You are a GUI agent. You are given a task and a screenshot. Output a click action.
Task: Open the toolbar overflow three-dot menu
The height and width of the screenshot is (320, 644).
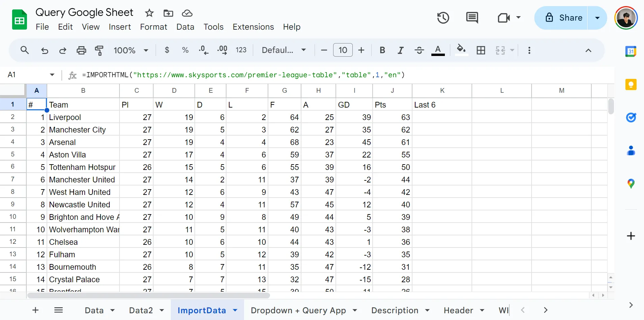tap(529, 50)
